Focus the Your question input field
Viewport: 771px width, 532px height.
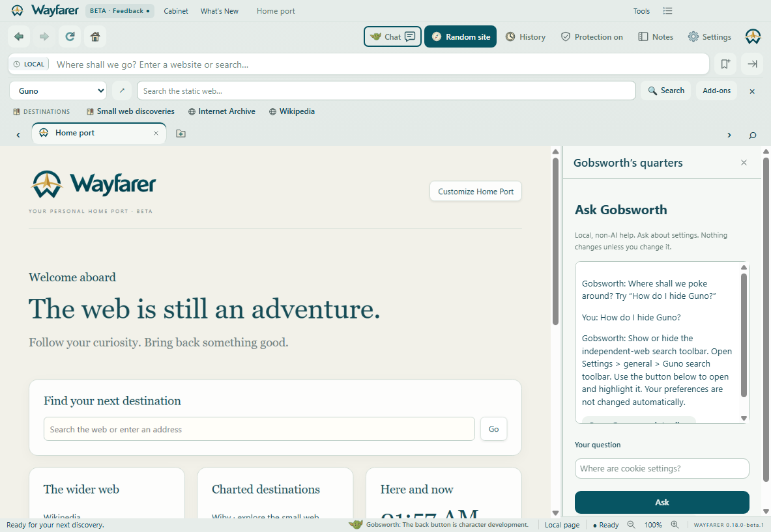coord(662,469)
